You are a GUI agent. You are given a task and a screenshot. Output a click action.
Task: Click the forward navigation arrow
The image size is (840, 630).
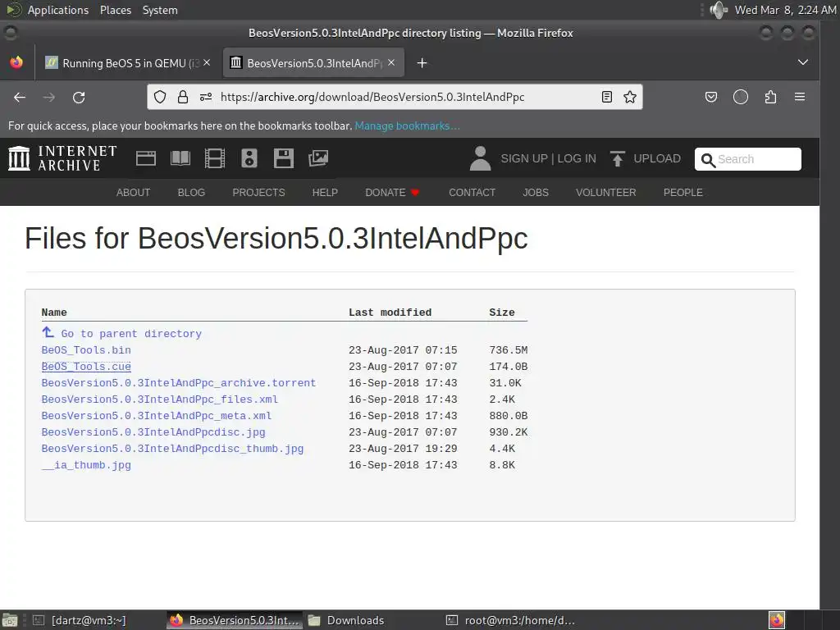click(x=48, y=98)
